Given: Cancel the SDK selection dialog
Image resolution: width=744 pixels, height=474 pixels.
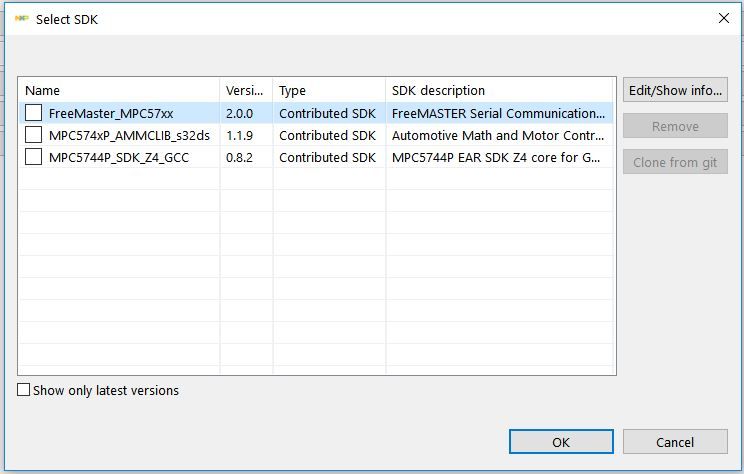Looking at the screenshot, I should (x=675, y=442).
